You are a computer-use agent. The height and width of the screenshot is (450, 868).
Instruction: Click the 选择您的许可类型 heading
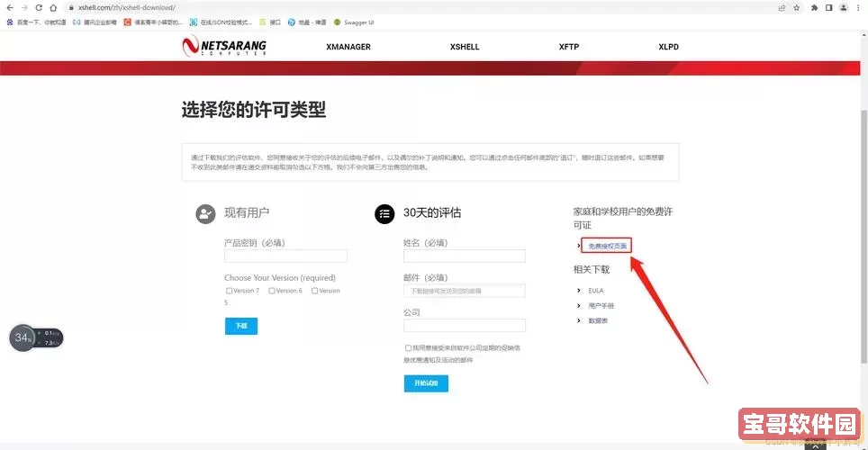254,110
